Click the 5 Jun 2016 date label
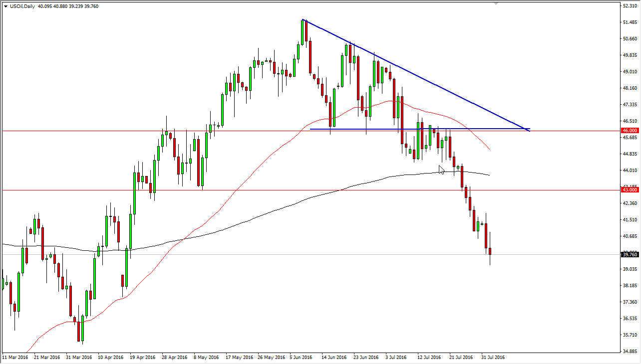Screen dimensions: 641x364 click(301, 358)
